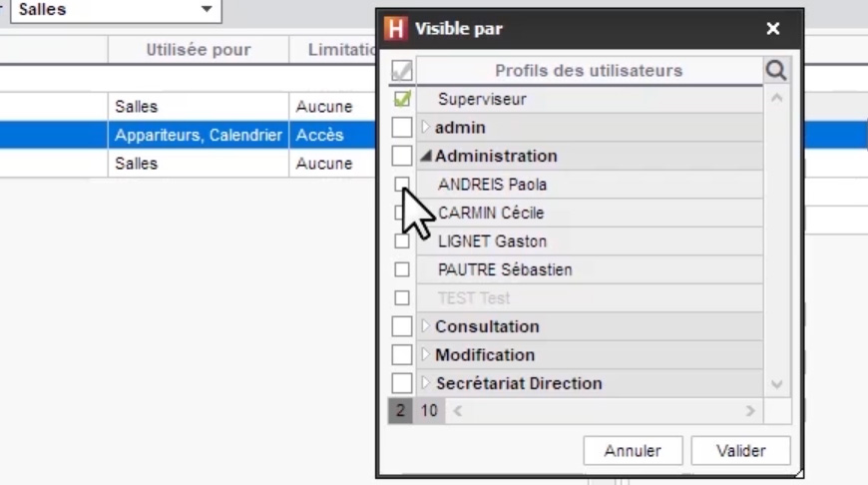Click the Annuler button
Viewport: 868px width, 485px height.
point(633,451)
